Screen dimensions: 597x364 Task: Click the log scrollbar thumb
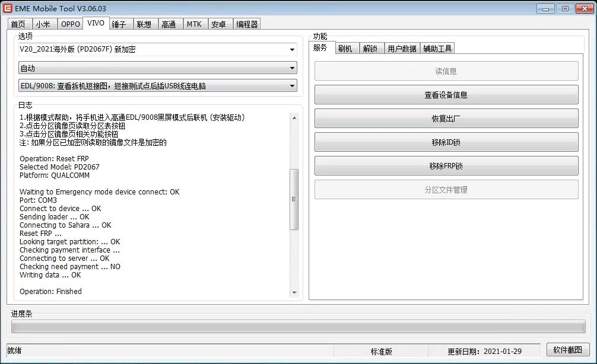(294, 199)
